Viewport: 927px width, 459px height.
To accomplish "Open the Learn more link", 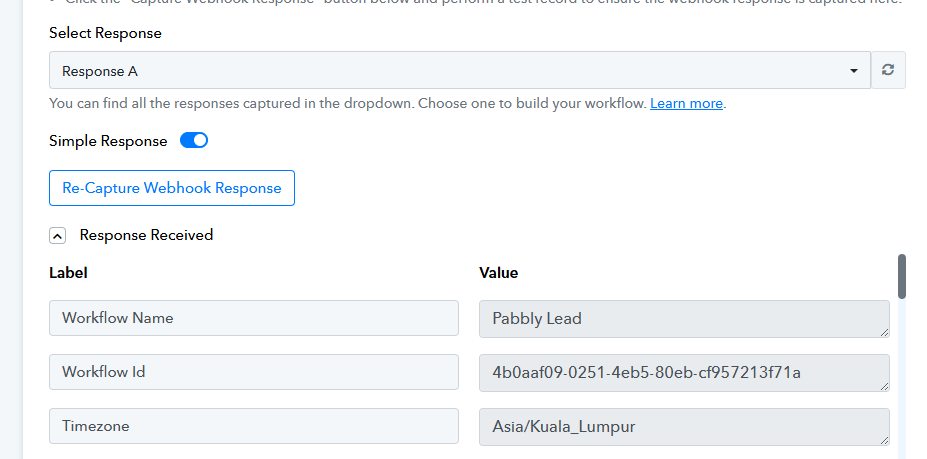I will [x=686, y=103].
